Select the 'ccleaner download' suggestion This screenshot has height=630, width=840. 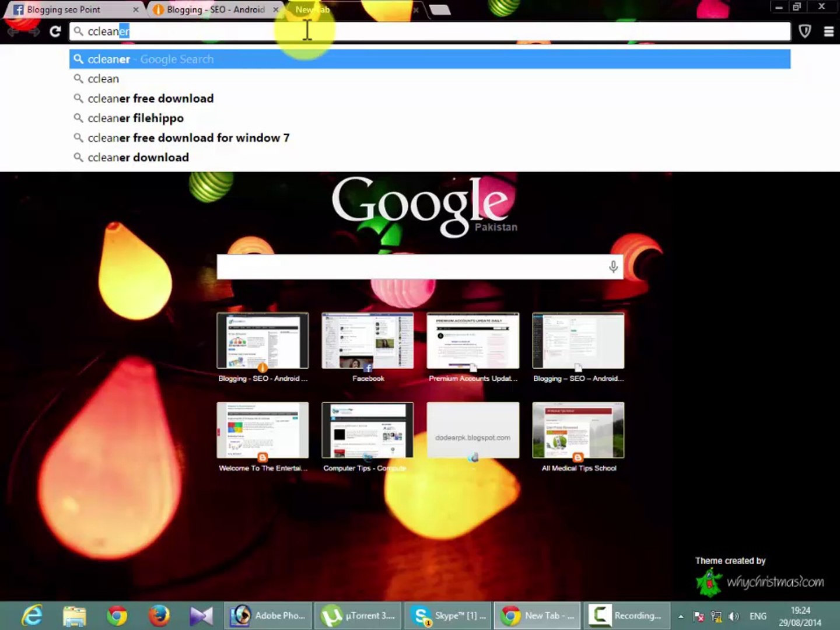point(430,157)
